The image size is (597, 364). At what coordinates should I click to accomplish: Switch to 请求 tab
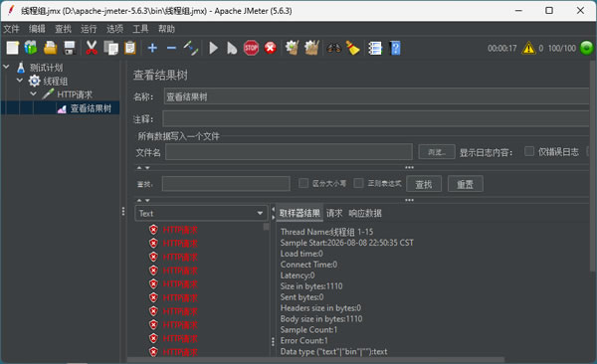click(x=334, y=213)
